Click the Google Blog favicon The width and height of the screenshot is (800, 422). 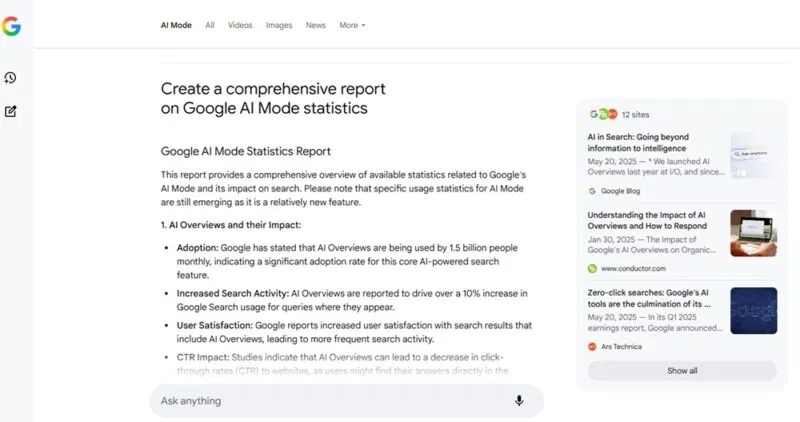click(592, 190)
